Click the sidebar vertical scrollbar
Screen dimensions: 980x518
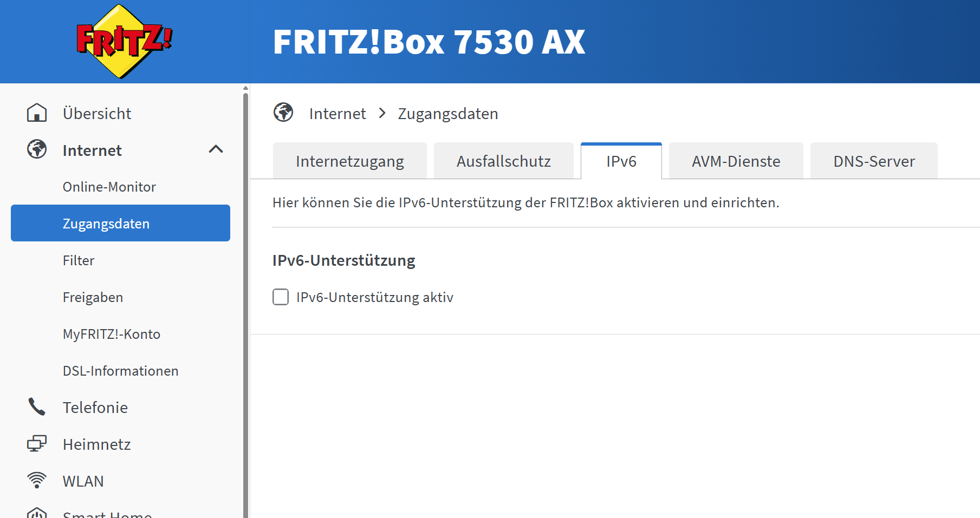click(x=245, y=303)
